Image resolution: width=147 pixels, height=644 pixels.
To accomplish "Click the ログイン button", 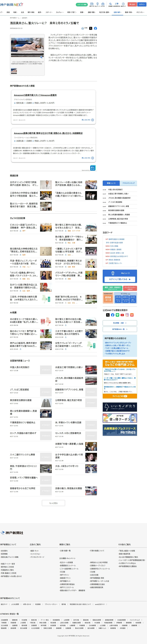I will click(142, 4).
